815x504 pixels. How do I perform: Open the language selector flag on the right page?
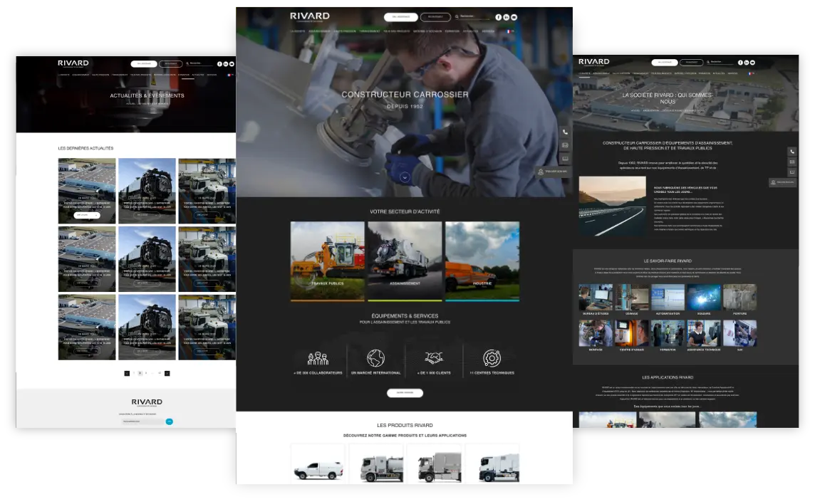(749, 73)
